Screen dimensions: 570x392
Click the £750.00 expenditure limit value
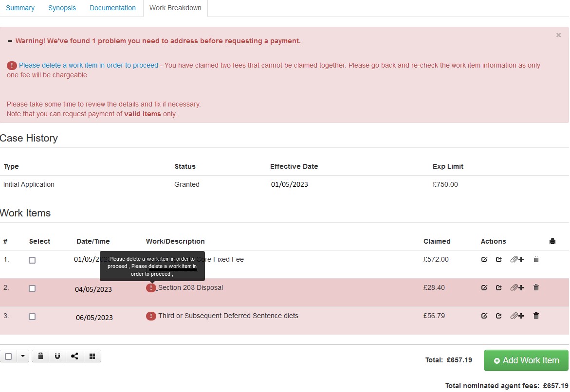(x=445, y=184)
